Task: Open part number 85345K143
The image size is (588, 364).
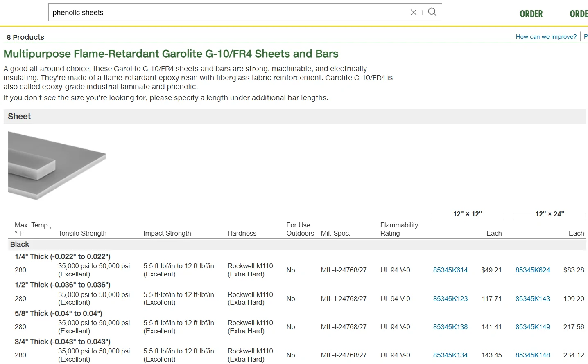Action: 533,299
